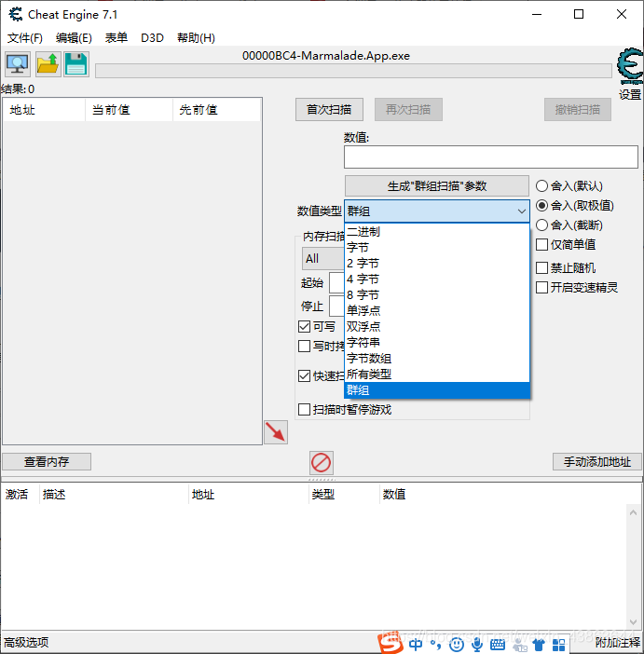Screen dimensions: 644x654
Task: Choose 8 字节 from the value type list
Action: point(437,295)
